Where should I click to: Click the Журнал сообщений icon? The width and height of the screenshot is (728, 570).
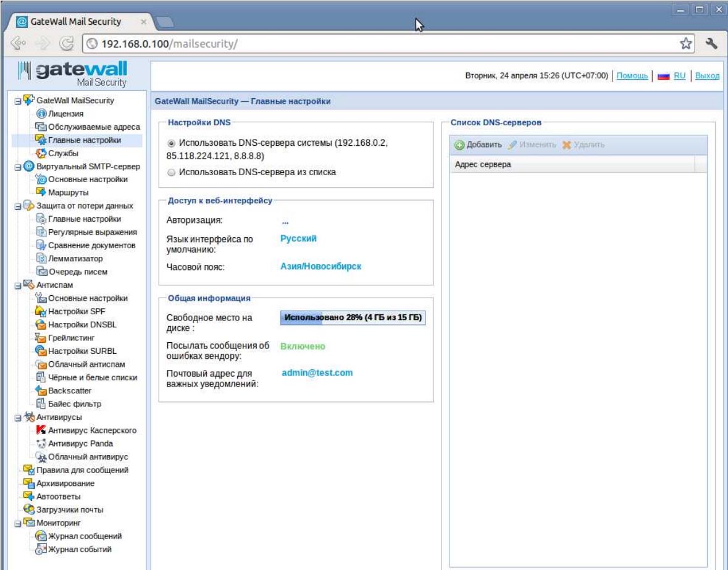pos(41,536)
